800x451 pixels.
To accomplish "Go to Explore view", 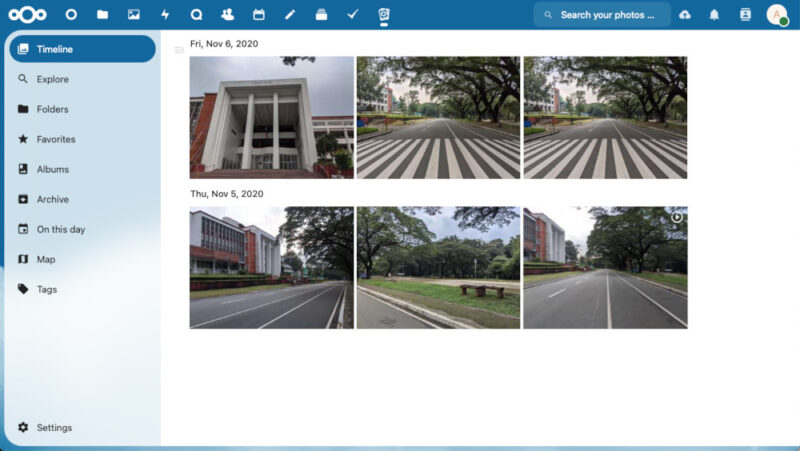I will [83, 79].
